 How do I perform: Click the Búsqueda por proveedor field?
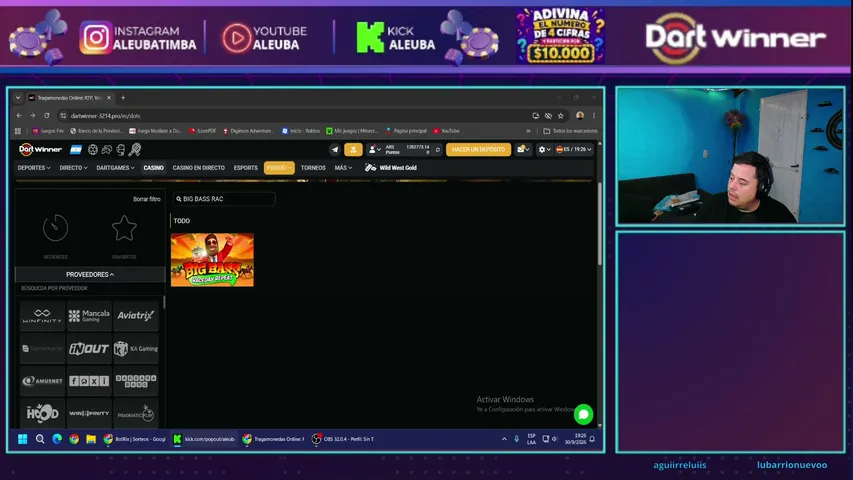tap(90, 288)
